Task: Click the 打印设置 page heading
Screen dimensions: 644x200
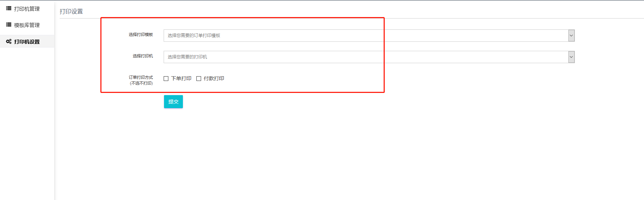Action: click(x=71, y=11)
